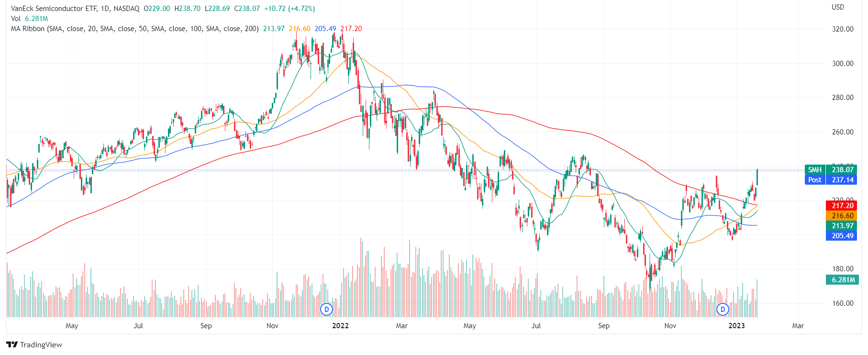
Task: Click the dividend marker near 2023
Action: point(723,310)
